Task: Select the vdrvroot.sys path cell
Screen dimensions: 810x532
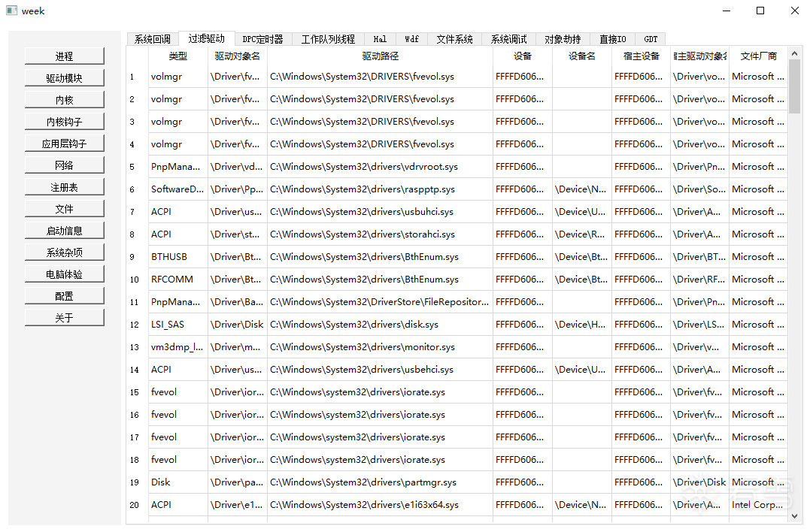Action: (380, 167)
